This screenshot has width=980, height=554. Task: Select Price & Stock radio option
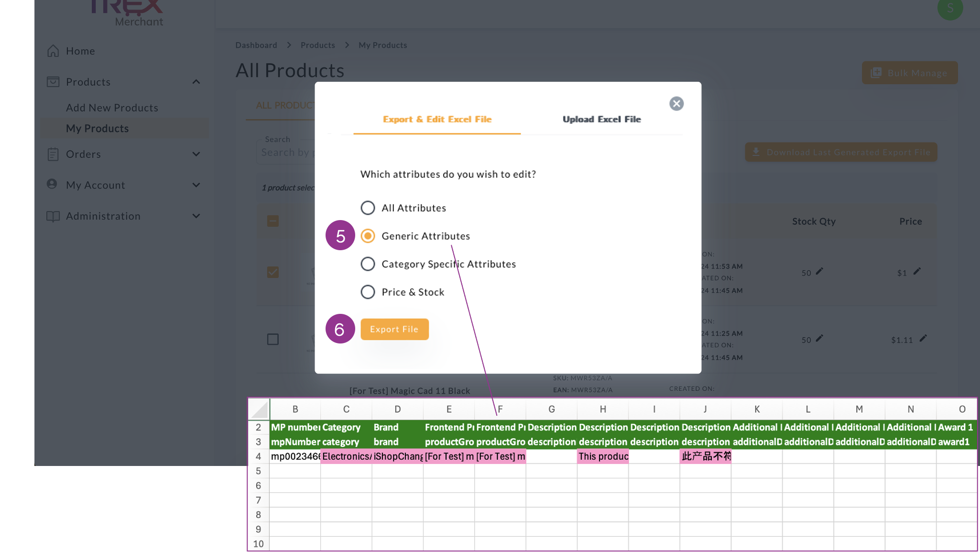point(368,292)
